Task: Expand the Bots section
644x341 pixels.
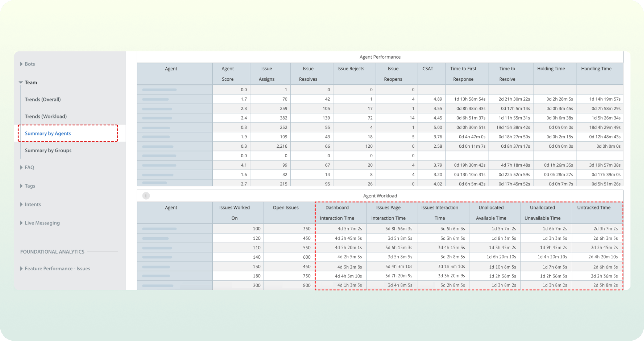Action: 30,64
